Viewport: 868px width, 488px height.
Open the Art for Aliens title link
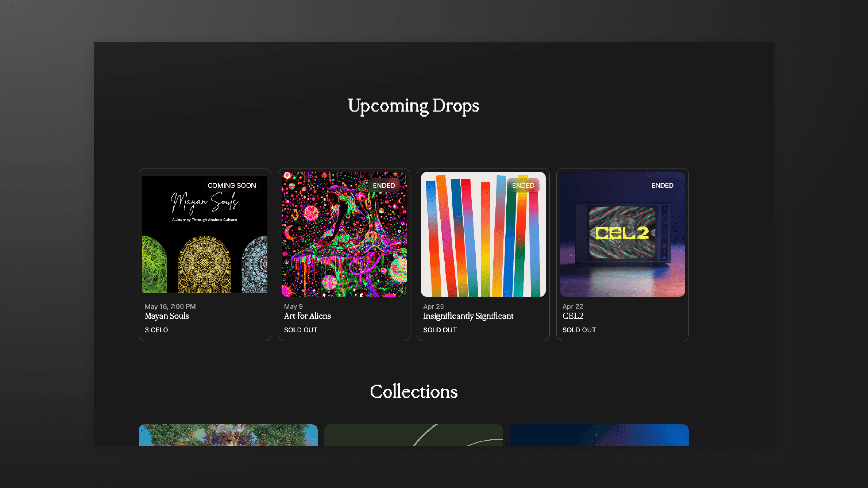307,316
